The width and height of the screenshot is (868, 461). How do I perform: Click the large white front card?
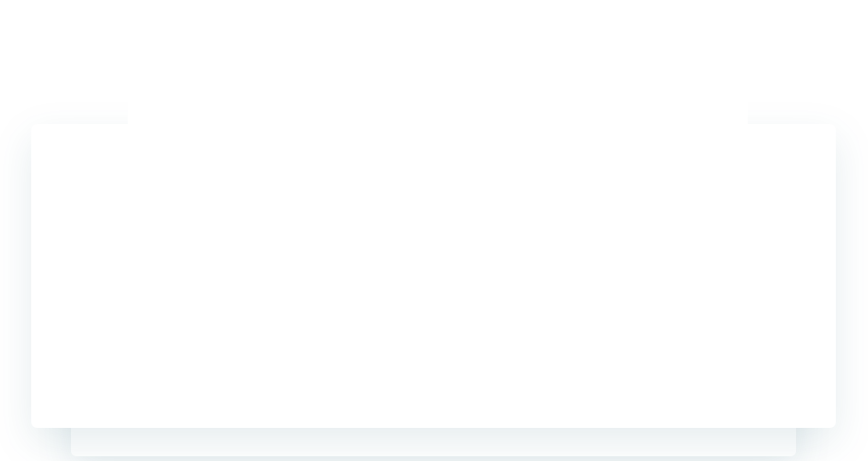[x=434, y=275]
